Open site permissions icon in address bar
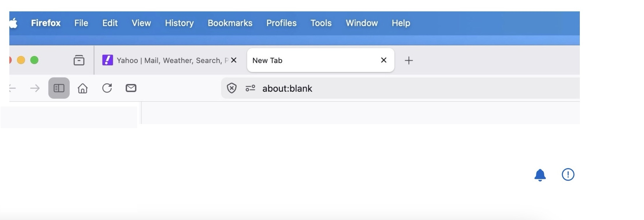 (x=250, y=88)
